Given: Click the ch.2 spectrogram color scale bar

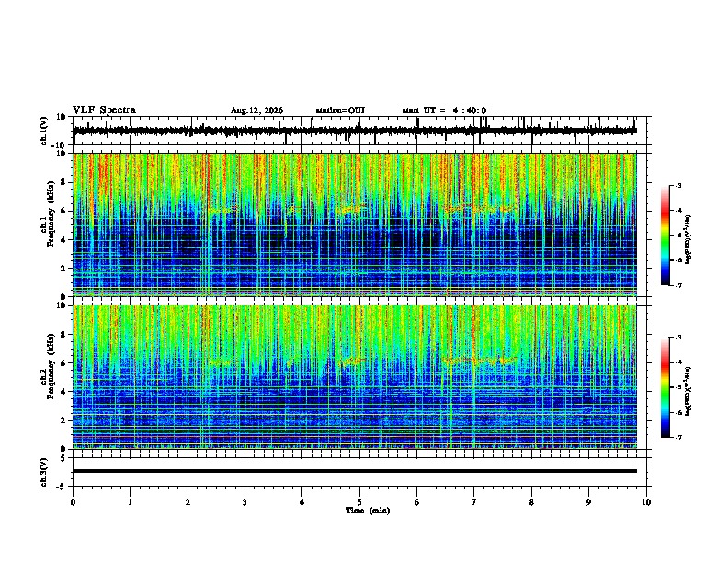Looking at the screenshot, I should (x=665, y=387).
